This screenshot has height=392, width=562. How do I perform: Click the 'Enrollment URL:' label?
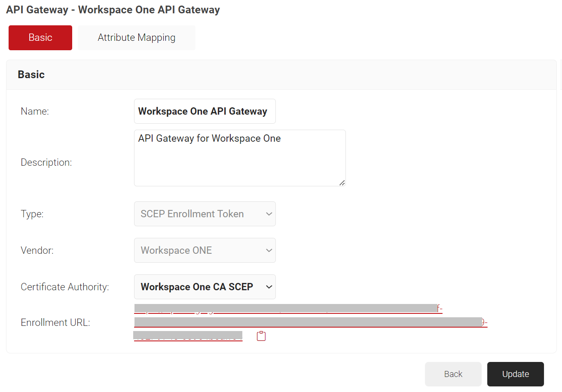(x=55, y=323)
